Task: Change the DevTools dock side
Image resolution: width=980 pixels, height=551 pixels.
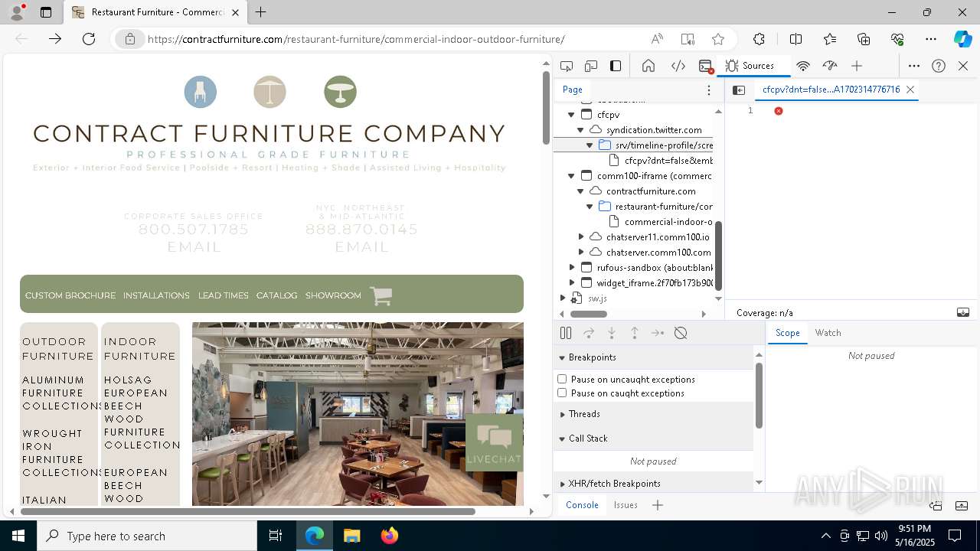Action: pos(616,66)
